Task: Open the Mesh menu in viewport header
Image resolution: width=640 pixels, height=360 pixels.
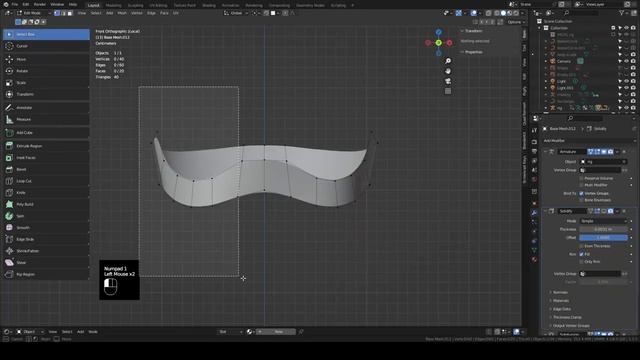Action: tap(122, 13)
